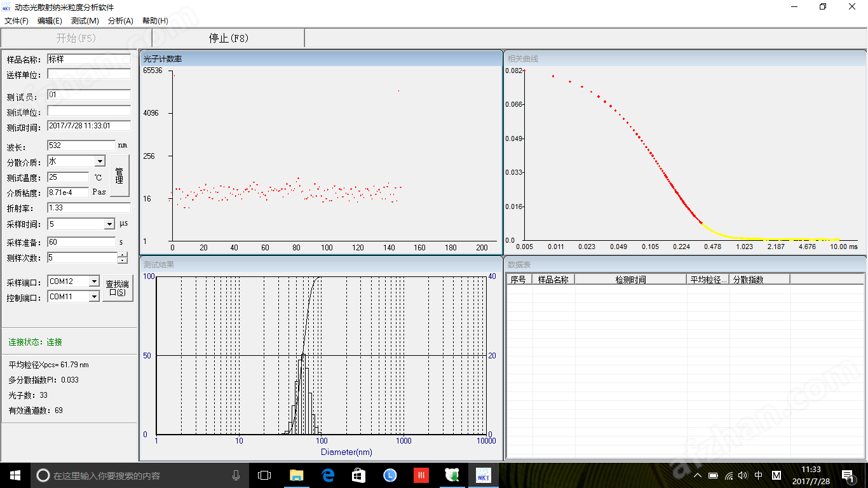
Task: Click the 管理 button
Action: [x=119, y=176]
